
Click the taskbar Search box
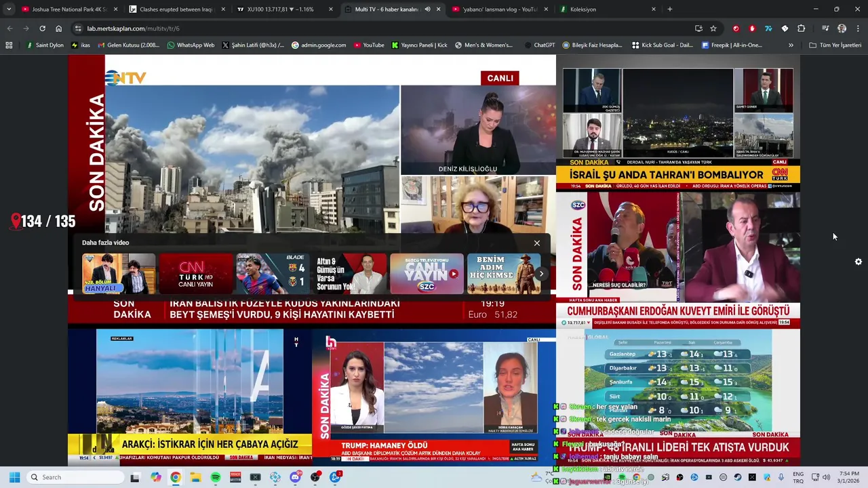(x=75, y=477)
